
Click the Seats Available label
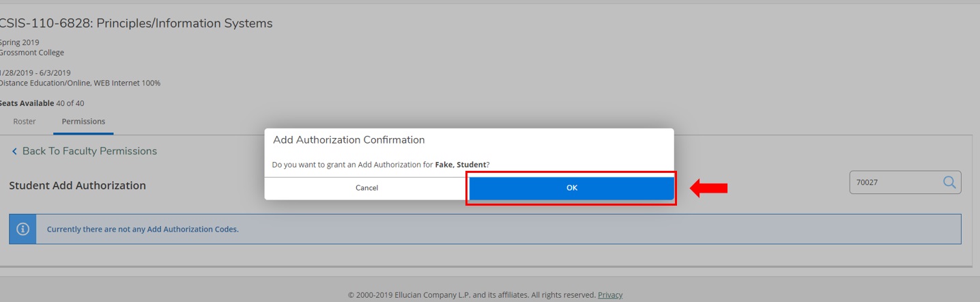(x=27, y=103)
